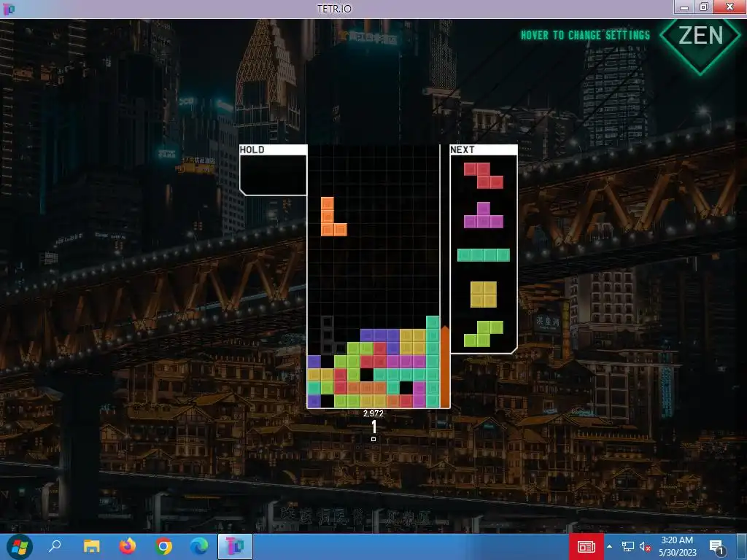Screen dimensions: 747x560
Task: Launch Microsoft Edge from the taskbar
Action: point(199,546)
